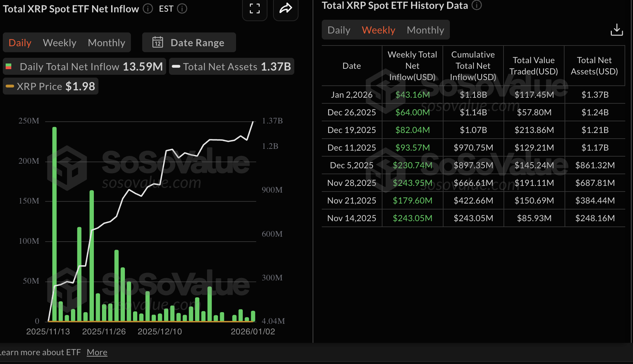Click the info icon next to EST

click(182, 8)
